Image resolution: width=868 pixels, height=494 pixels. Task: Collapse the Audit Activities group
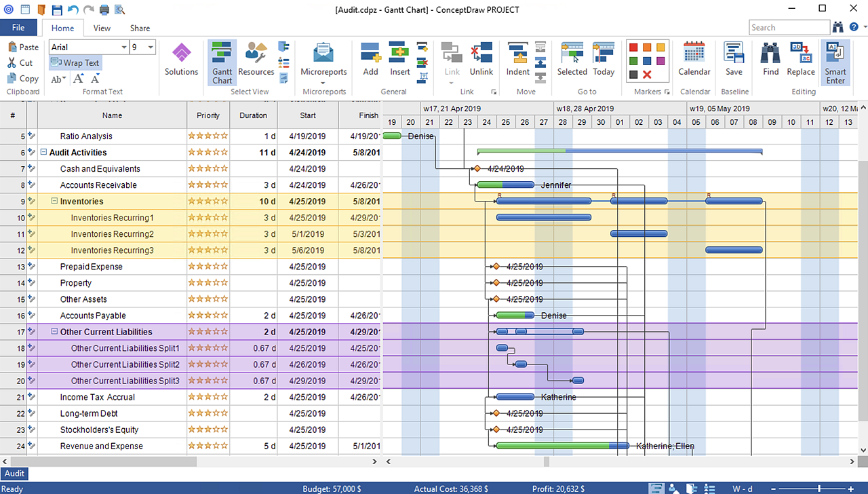pyautogui.click(x=43, y=153)
